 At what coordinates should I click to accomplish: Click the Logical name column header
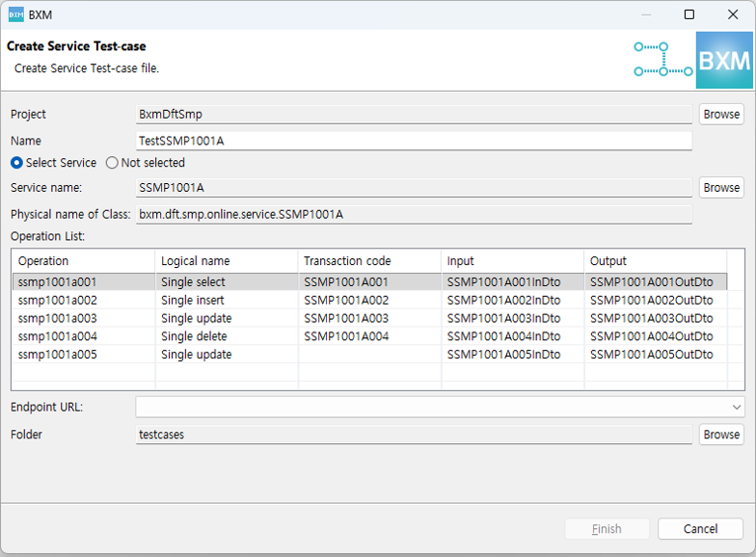point(227,261)
